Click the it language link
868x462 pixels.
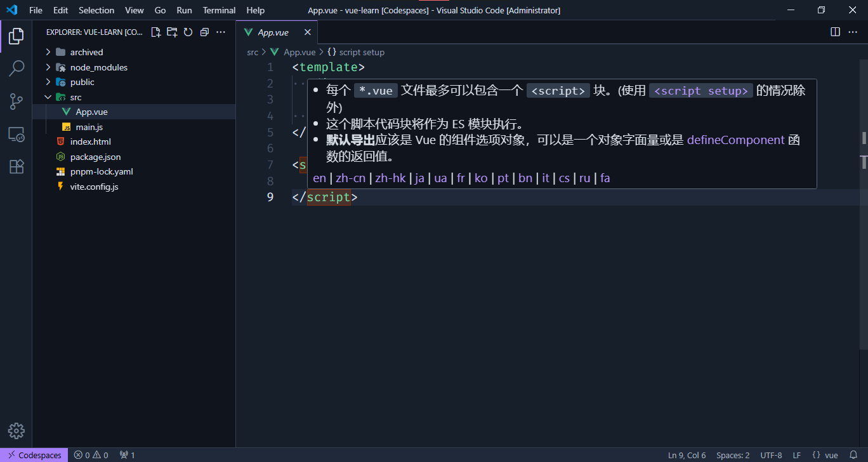click(546, 178)
